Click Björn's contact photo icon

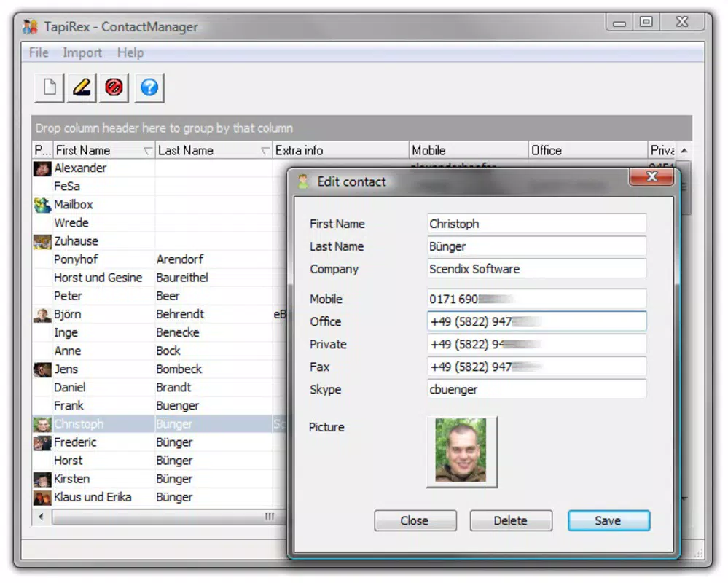[42, 315]
